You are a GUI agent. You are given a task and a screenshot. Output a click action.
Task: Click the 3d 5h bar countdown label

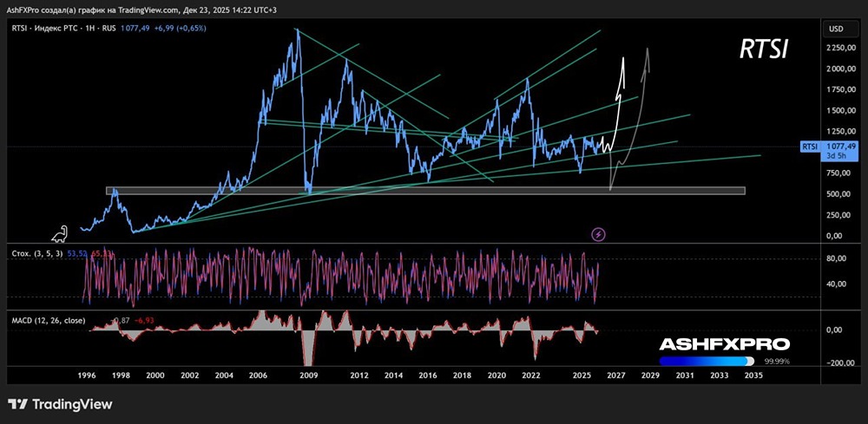click(836, 156)
